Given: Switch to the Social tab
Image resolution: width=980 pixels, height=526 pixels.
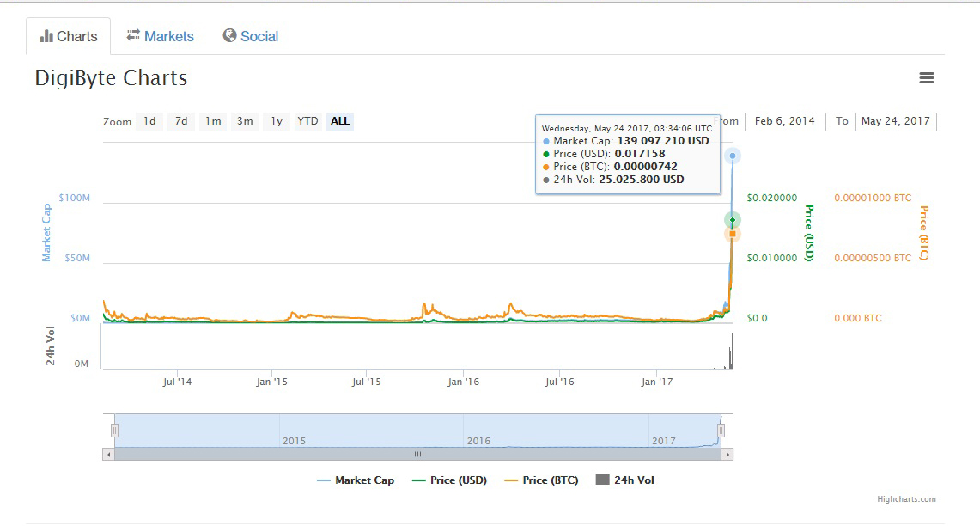Looking at the screenshot, I should [251, 36].
